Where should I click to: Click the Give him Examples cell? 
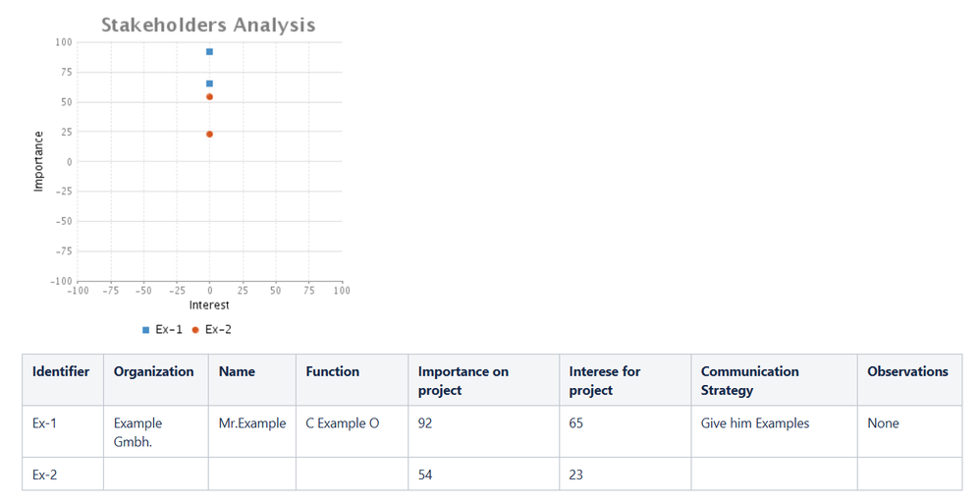[775, 431]
